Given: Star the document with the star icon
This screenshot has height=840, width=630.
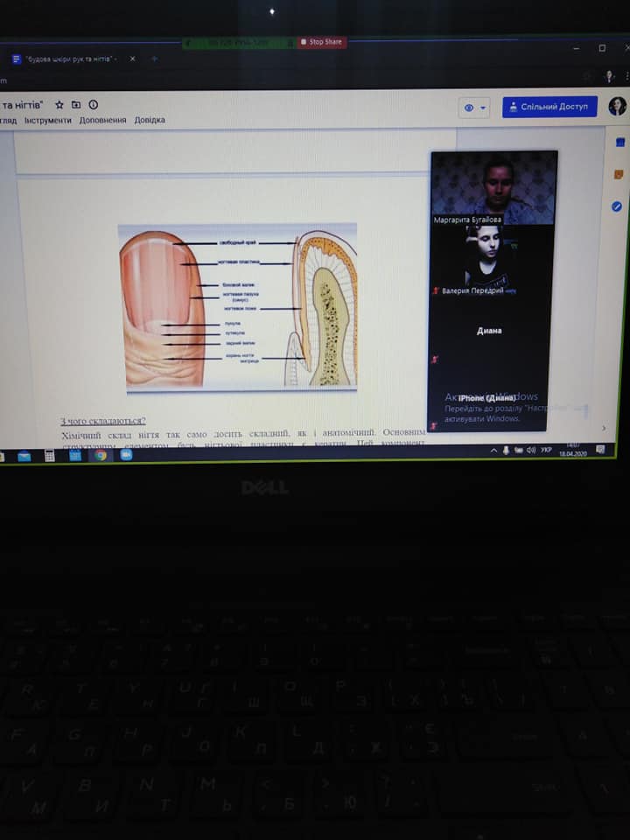Looking at the screenshot, I should 59,105.
